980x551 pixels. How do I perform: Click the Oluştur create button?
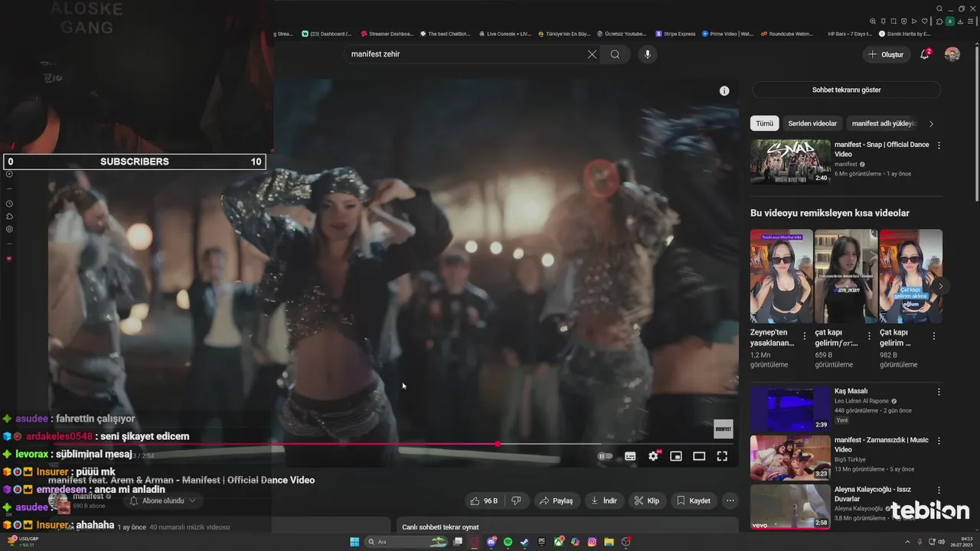[886, 54]
